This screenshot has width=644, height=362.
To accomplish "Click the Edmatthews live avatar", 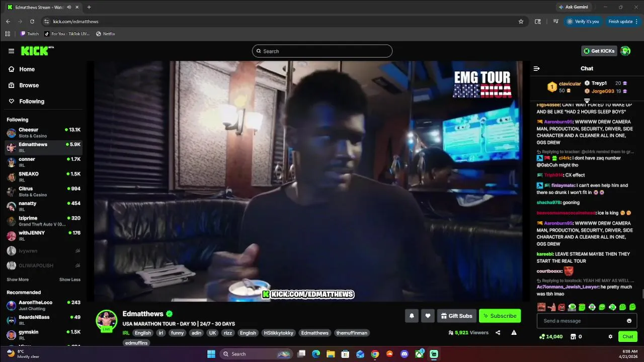I will 107,321.
